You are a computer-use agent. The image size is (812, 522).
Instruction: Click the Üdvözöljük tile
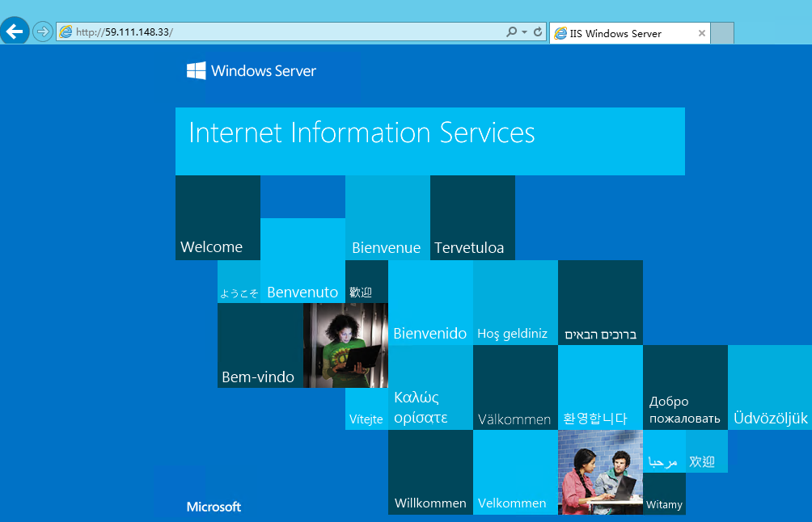click(769, 388)
